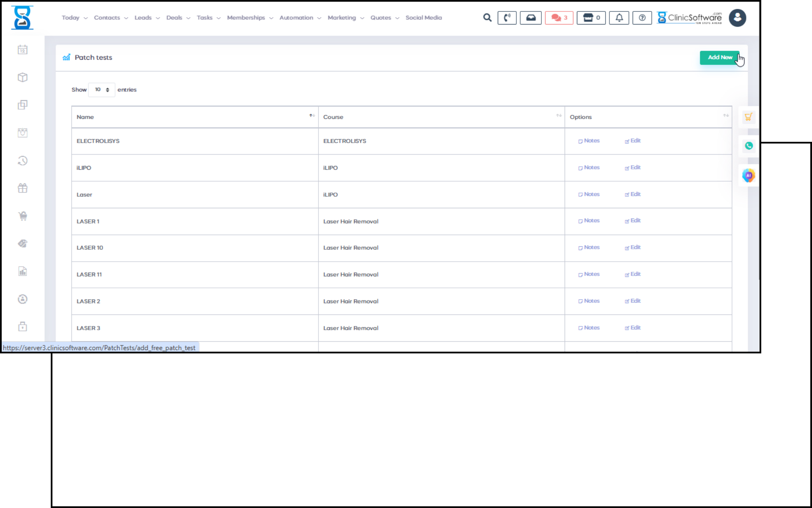Expand the Contacts menu
The width and height of the screenshot is (812, 508).
tap(111, 18)
